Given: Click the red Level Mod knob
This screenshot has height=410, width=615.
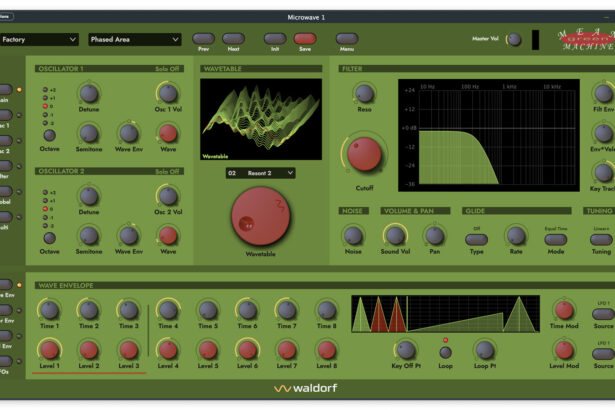Looking at the screenshot, I should pos(564,350).
